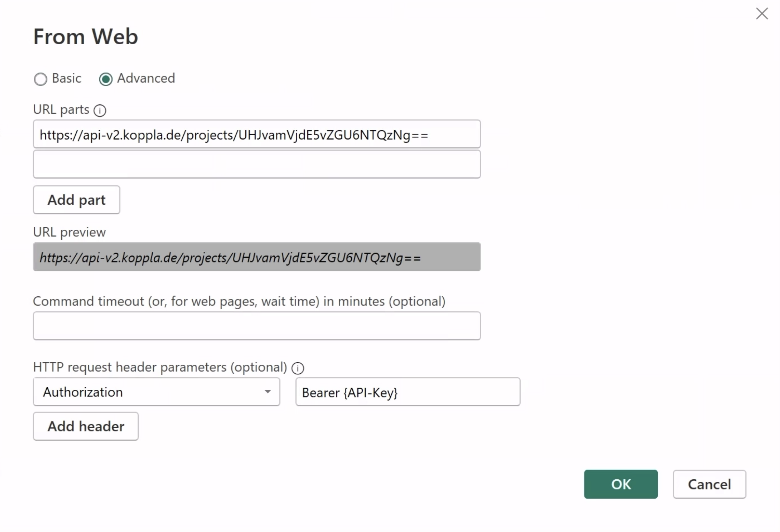Click the grey URL preview box
The width and height of the screenshot is (780, 532).
[257, 257]
